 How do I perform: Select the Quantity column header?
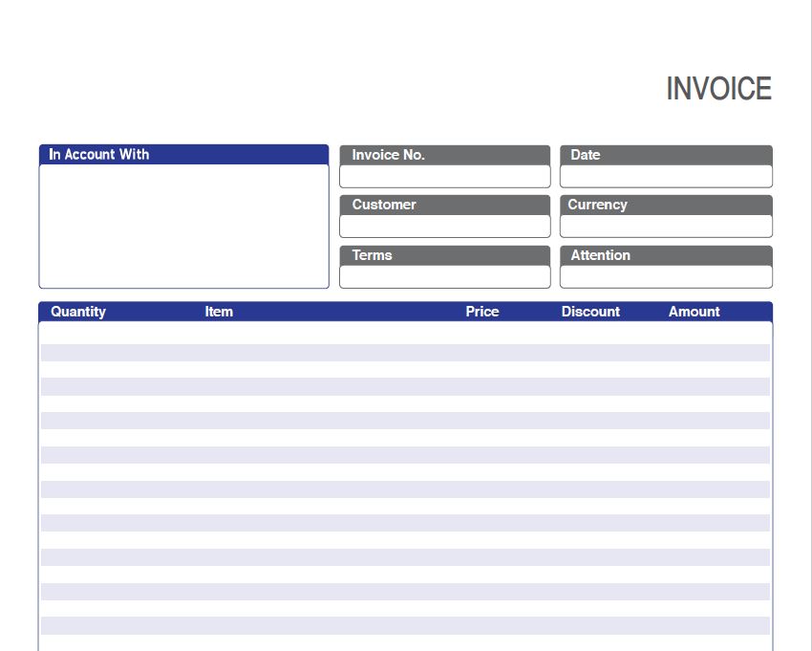79,312
